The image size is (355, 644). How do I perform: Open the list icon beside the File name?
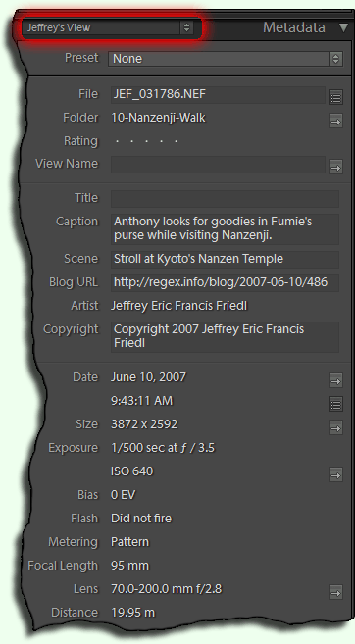pos(335,98)
